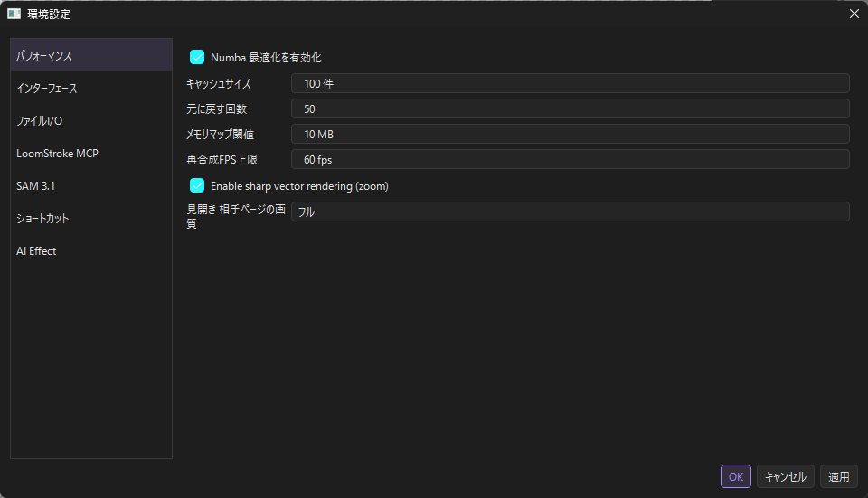
Task: Apply changes with the 適用 button
Action: [x=839, y=476]
